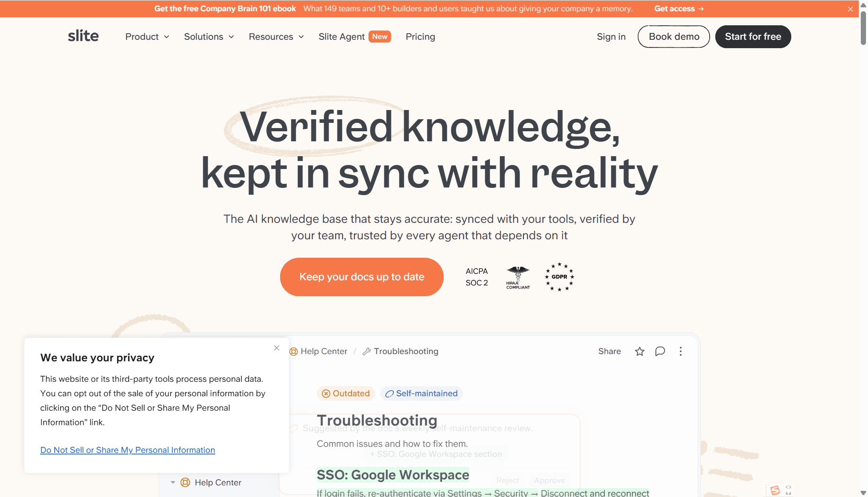Click the Troubleshooting breadcrumb text
This screenshot has width=868, height=497.
click(406, 351)
